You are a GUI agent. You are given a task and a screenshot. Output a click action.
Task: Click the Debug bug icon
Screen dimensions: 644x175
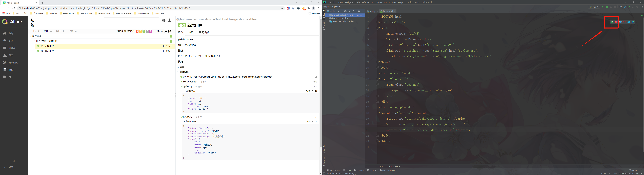[x=607, y=7]
